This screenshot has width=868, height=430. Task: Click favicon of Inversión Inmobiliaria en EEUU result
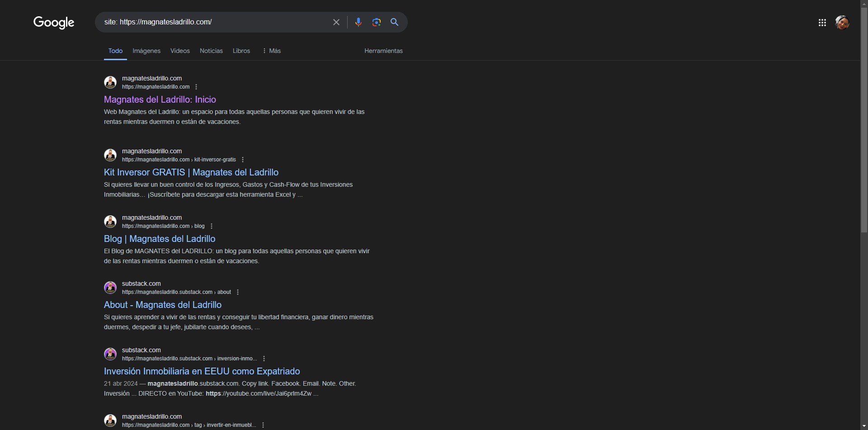110,354
